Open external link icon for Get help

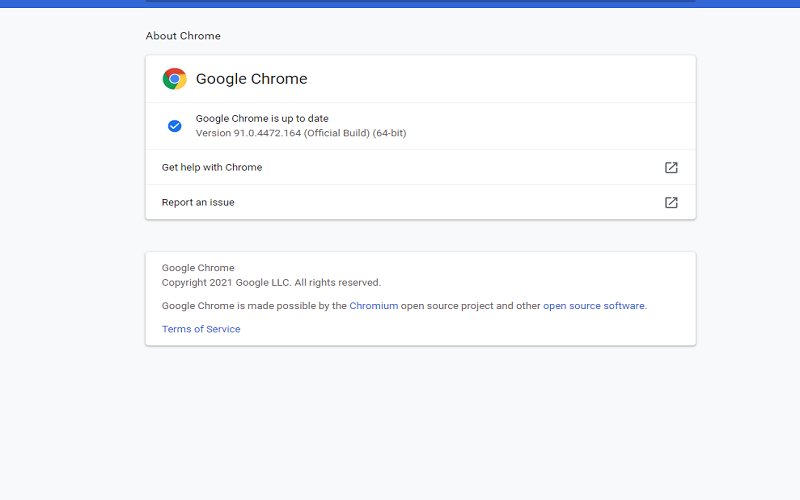[671, 168]
